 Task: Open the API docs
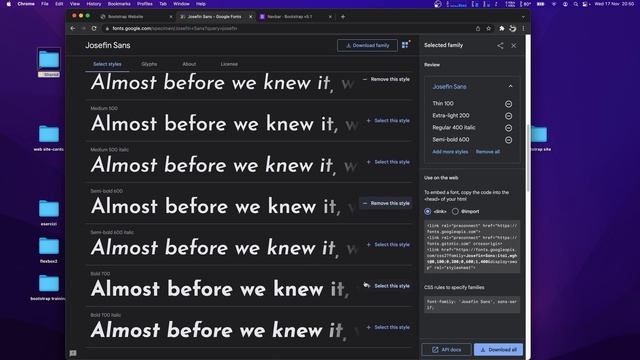click(x=446, y=349)
